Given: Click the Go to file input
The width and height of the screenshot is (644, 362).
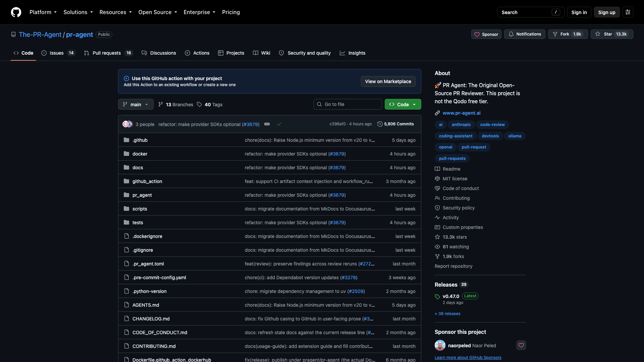Looking at the screenshot, I should (x=348, y=104).
